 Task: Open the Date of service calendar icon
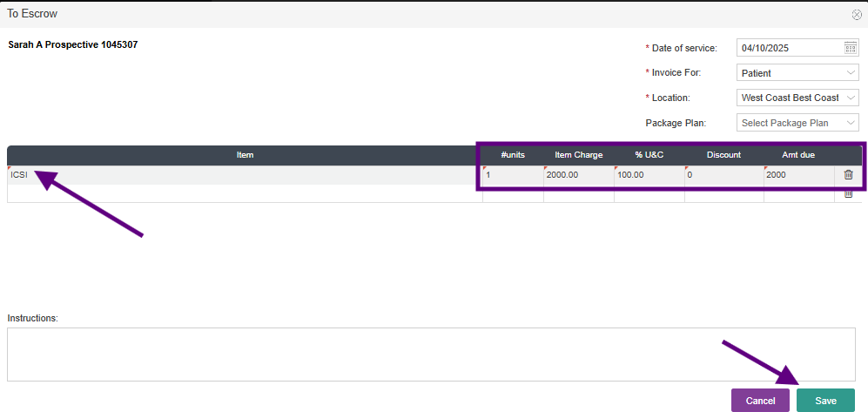(x=851, y=48)
